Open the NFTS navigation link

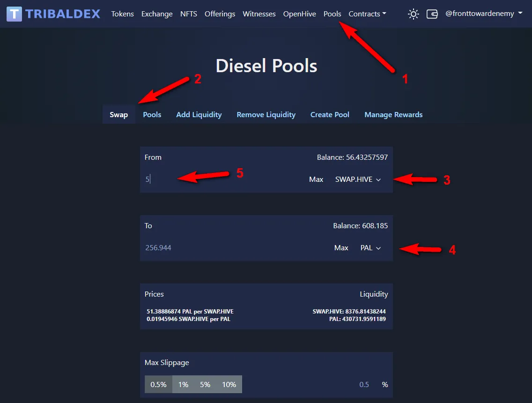pyautogui.click(x=189, y=14)
